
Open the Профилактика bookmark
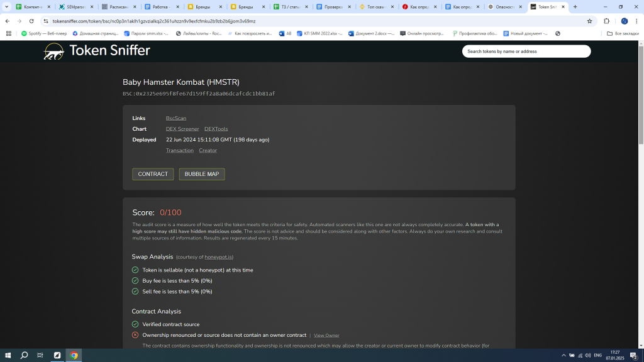[475, 34]
